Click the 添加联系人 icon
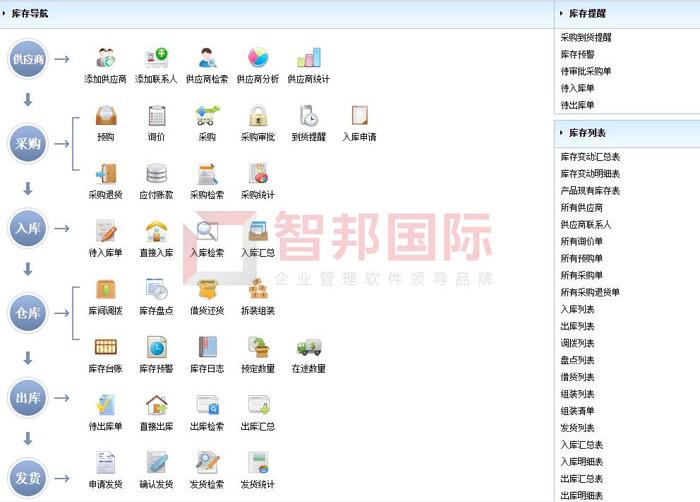700x502 pixels. [156, 58]
